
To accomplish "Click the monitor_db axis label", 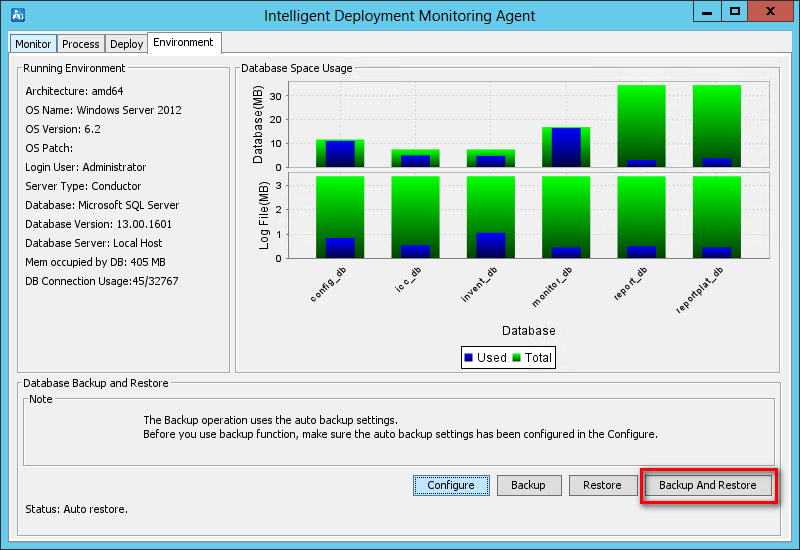I will tap(552, 287).
